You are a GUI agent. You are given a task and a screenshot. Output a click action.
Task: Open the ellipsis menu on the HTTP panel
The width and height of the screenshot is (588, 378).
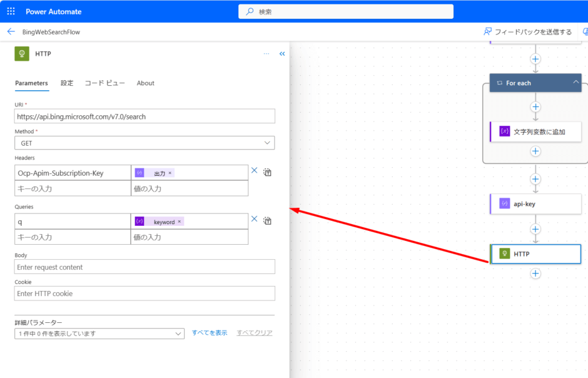coord(266,53)
